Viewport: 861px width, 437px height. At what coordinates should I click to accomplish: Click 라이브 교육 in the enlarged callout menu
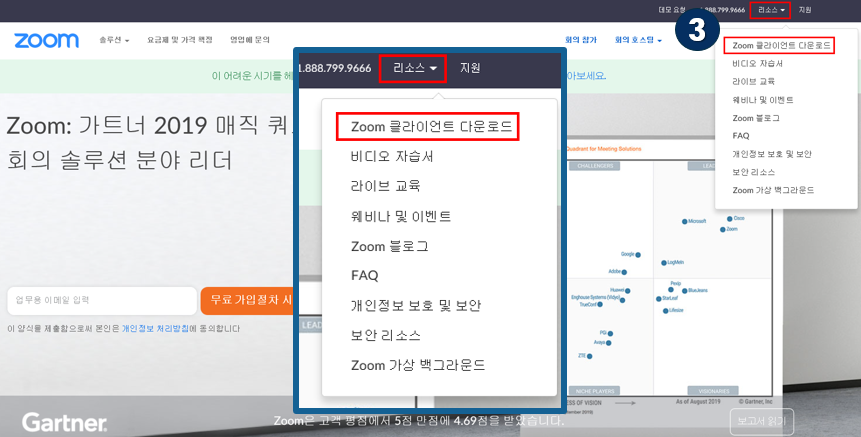385,186
